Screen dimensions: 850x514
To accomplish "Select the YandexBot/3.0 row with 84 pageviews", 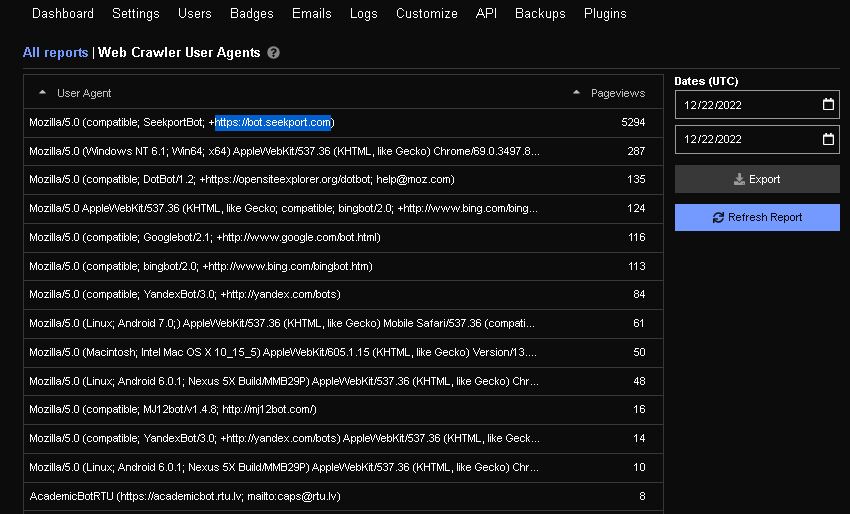I will (x=343, y=294).
